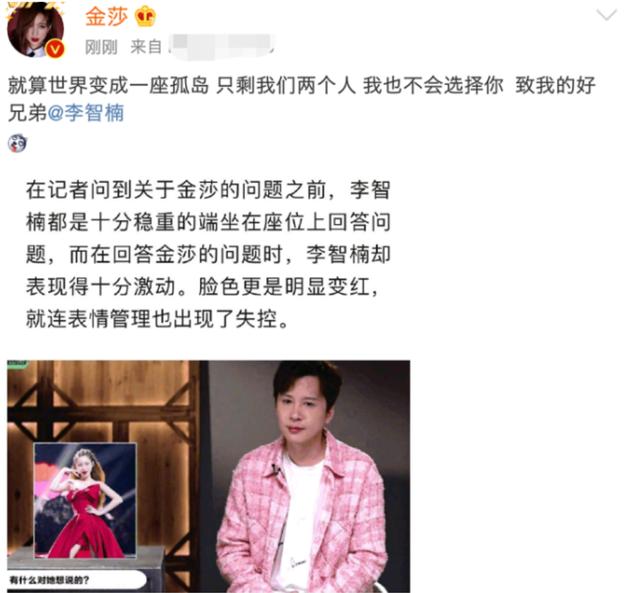640x593 pixels.
Task: Click the doge emoji below the post
Action: tap(17, 143)
